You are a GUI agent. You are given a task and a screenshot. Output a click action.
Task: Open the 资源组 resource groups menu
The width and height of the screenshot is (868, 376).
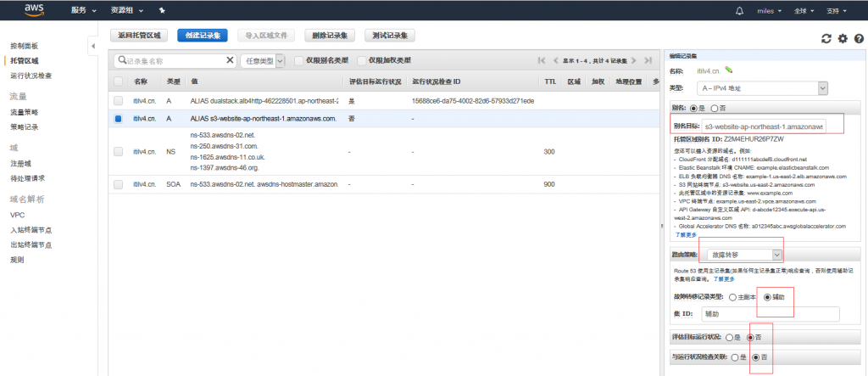pyautogui.click(x=127, y=10)
